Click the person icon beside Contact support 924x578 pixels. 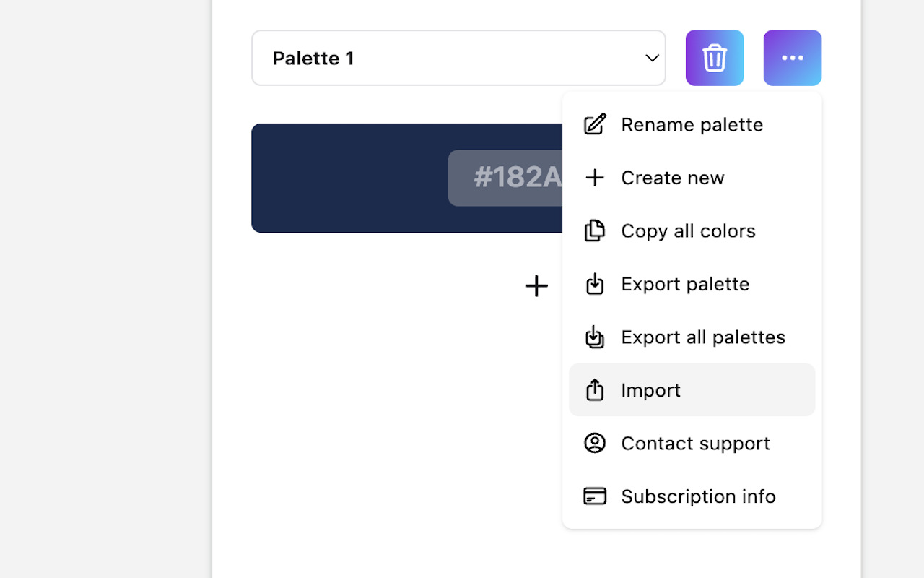coord(595,443)
